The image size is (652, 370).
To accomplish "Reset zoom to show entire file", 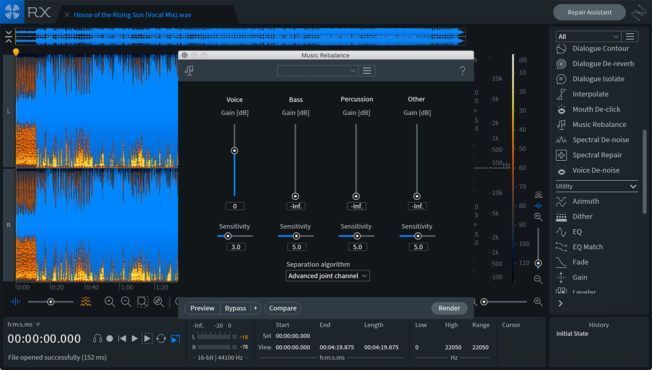I will 158,302.
